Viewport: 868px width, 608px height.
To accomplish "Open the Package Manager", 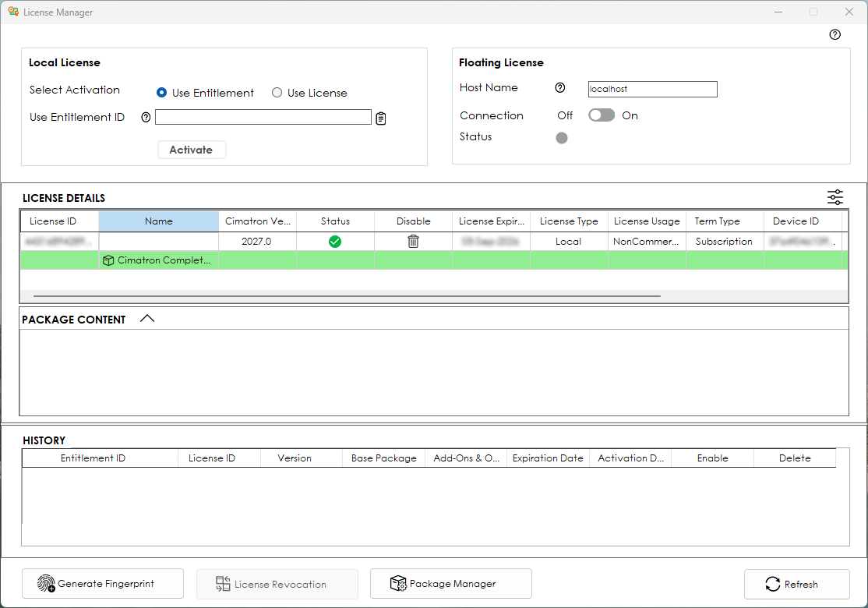I will pyautogui.click(x=450, y=584).
